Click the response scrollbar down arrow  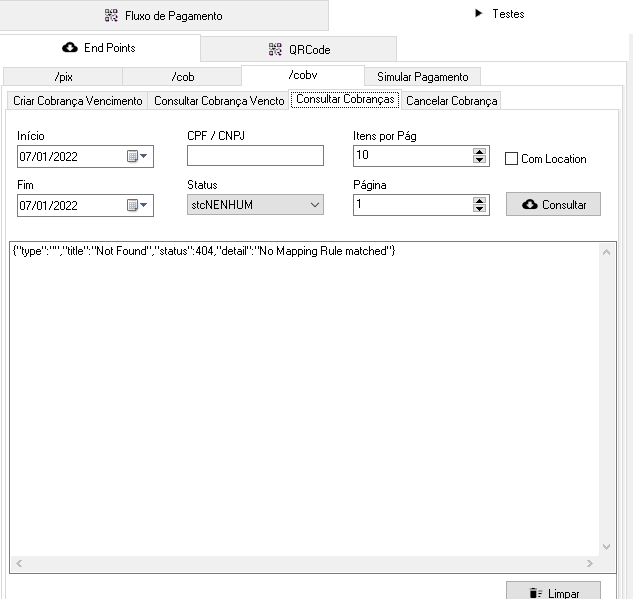606,547
